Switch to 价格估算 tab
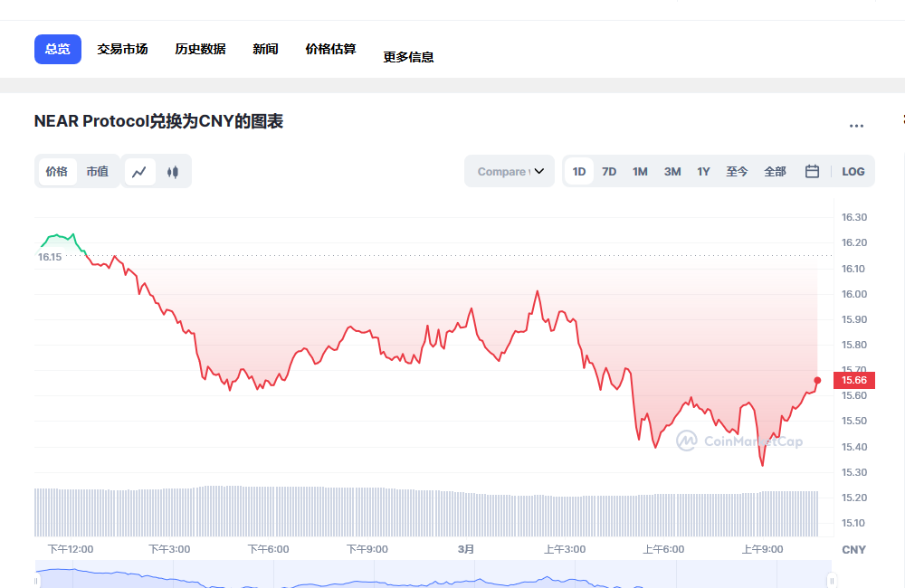This screenshot has width=905, height=588. (330, 49)
